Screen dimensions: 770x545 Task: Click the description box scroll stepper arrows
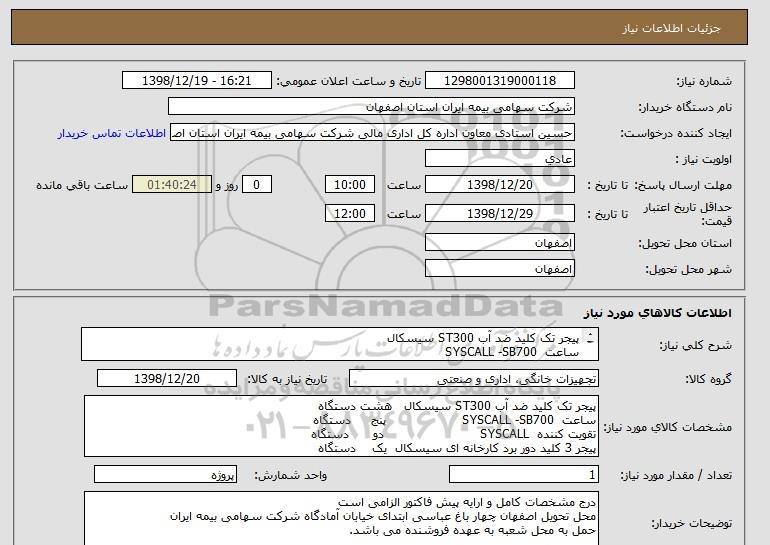[590, 338]
